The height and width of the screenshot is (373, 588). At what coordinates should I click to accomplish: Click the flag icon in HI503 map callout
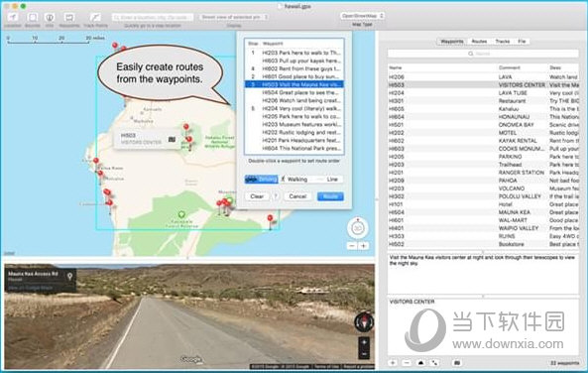point(172,139)
